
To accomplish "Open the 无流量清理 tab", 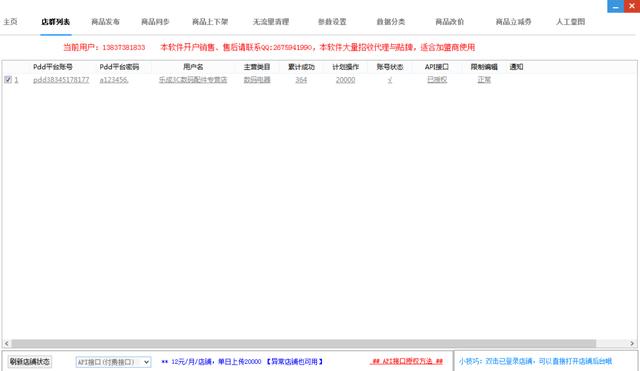I will [271, 22].
